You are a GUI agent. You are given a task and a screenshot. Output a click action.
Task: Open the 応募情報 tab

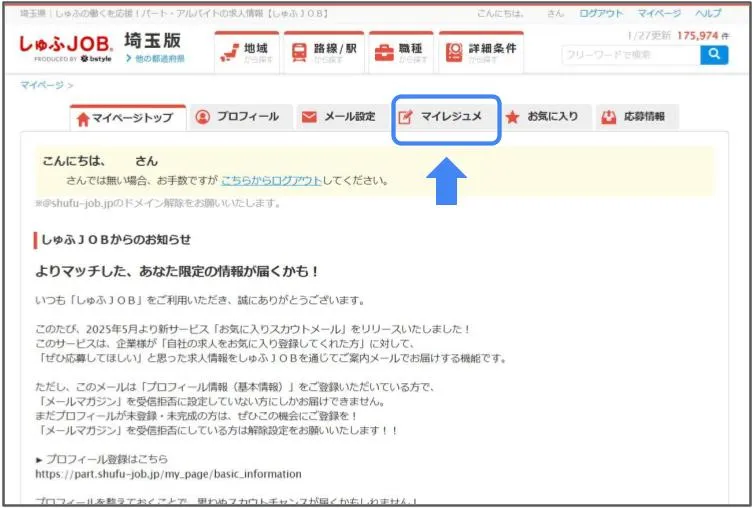point(634,117)
